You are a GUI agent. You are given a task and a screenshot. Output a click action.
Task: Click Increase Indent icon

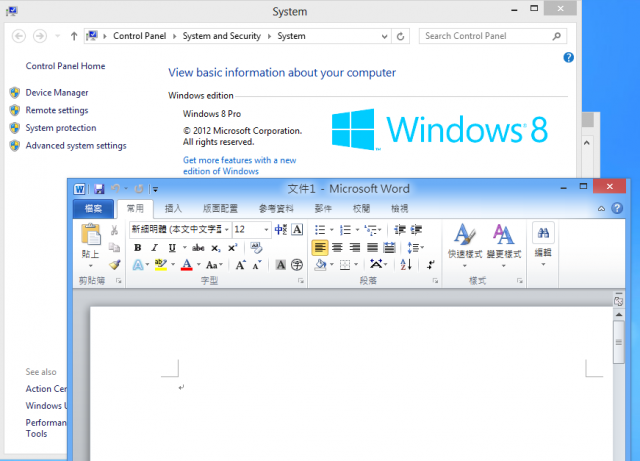click(x=416, y=230)
